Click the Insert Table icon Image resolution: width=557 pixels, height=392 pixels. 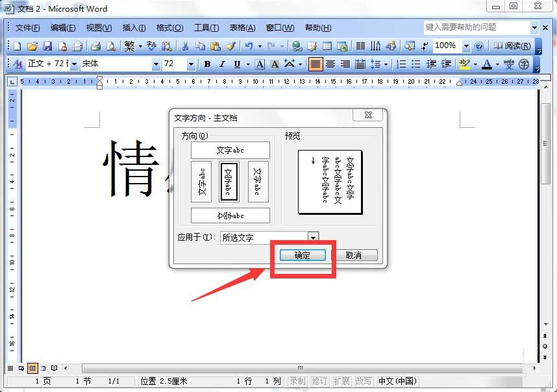pyautogui.click(x=327, y=46)
